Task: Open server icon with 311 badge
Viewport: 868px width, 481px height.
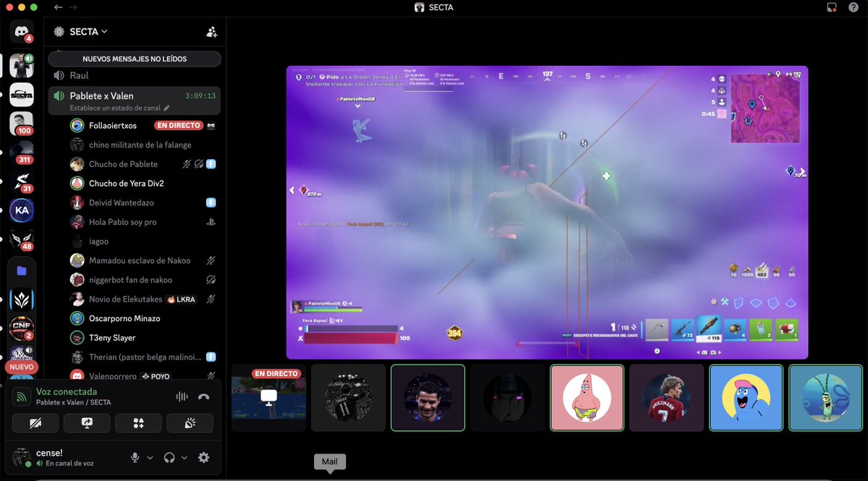Action: pos(22,152)
